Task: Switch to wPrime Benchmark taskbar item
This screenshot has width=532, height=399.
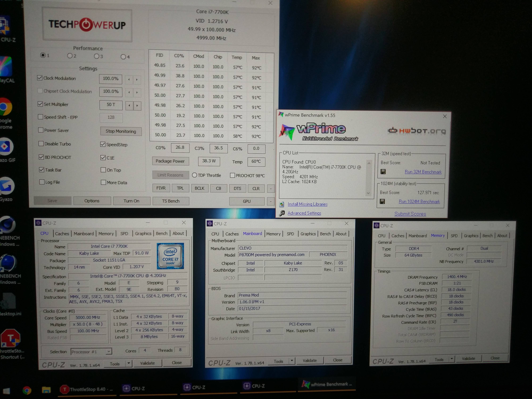Action: (326, 384)
